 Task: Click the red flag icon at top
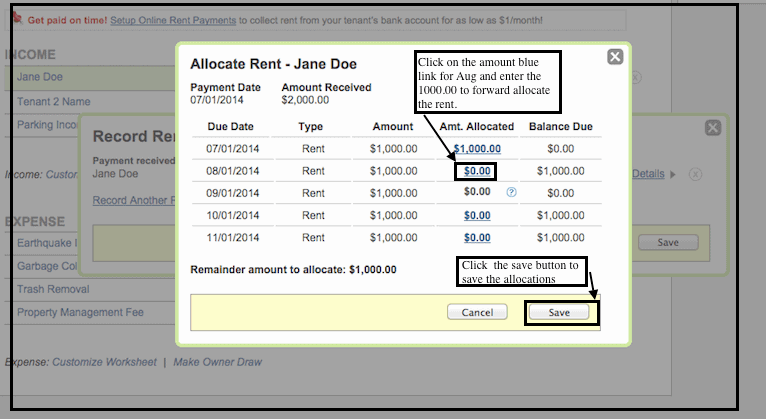pyautogui.click(x=16, y=19)
